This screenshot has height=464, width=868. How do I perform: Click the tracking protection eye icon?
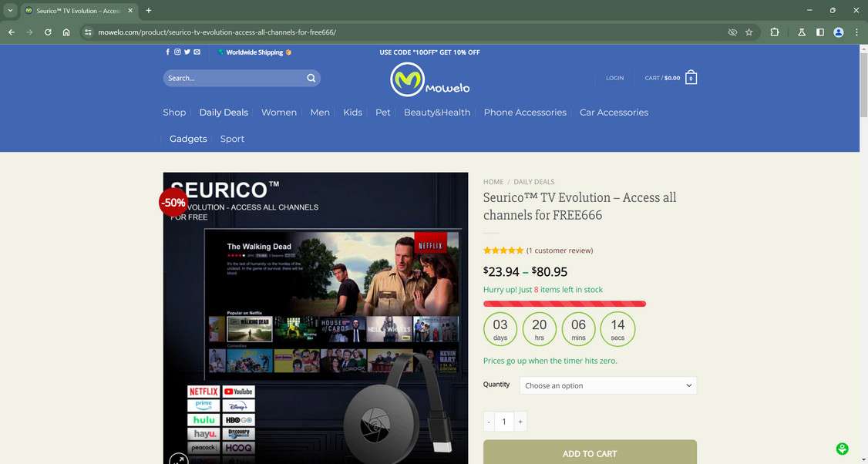[732, 32]
